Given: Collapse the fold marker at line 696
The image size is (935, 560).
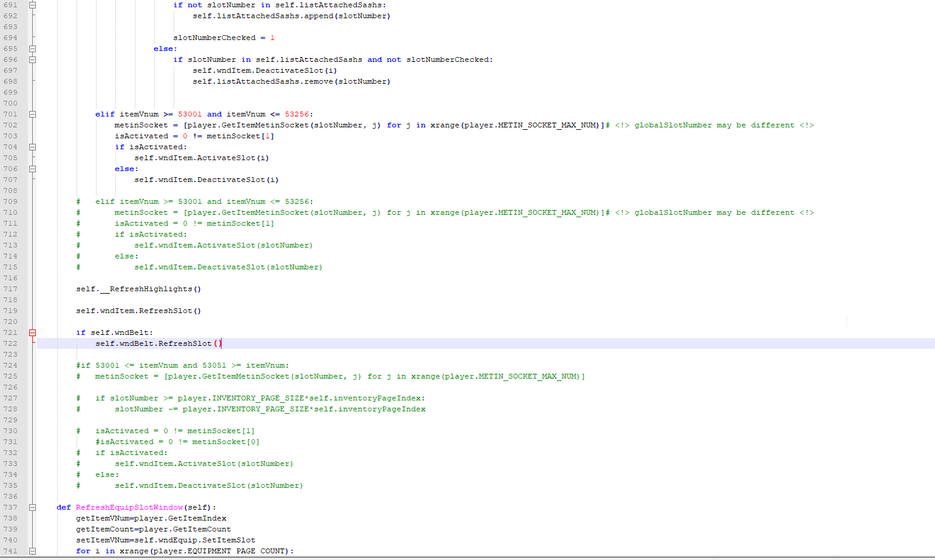Looking at the screenshot, I should 33,59.
